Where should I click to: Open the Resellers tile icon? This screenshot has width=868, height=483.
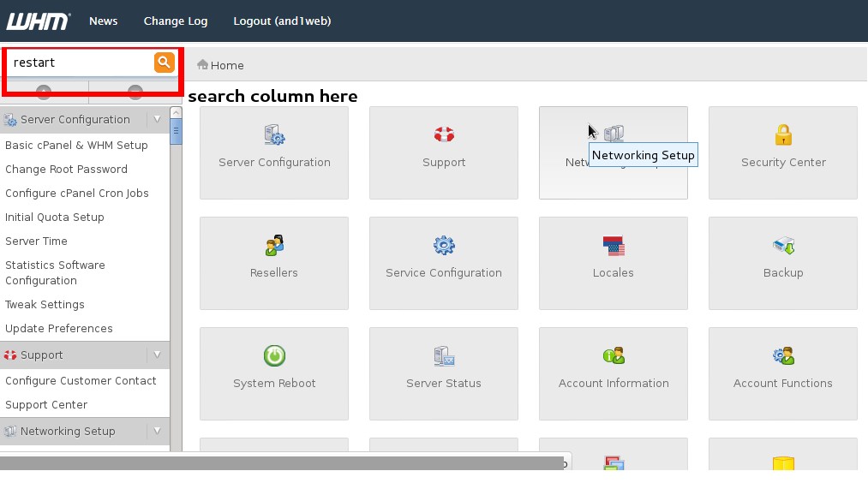pyautogui.click(x=274, y=245)
